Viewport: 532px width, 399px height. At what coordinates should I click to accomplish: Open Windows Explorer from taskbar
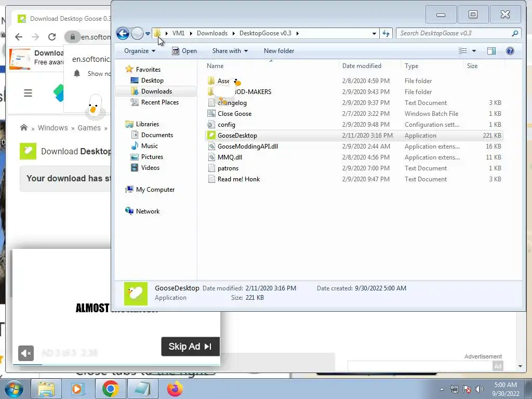[46, 389]
